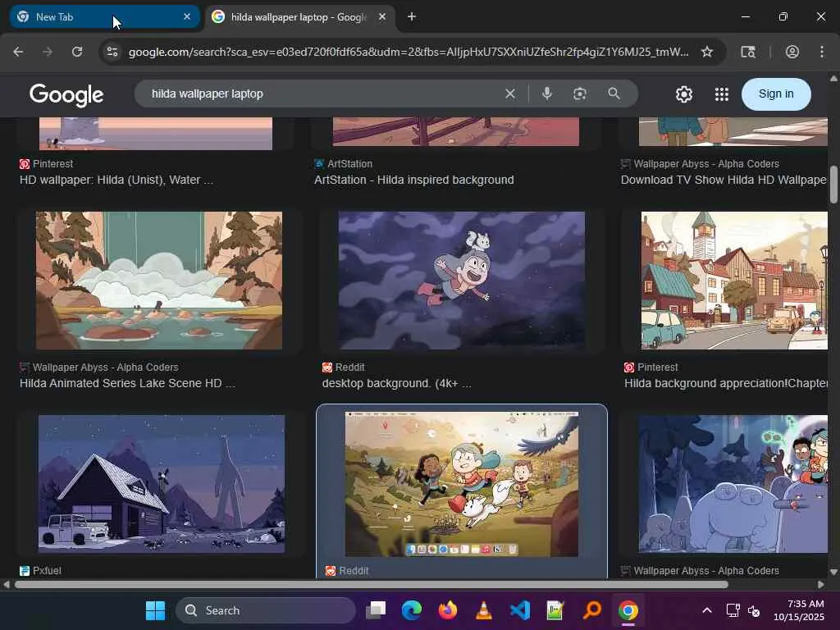Open the Chrome profile icon
840x630 pixels.
tap(792, 52)
